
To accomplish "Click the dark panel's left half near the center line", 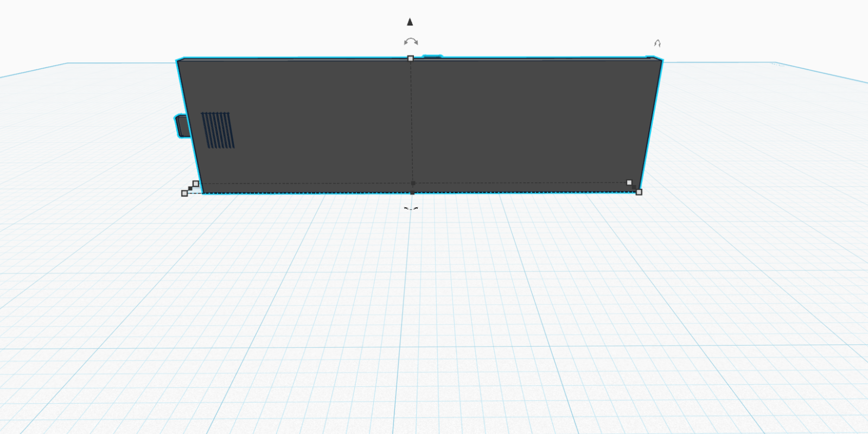I will point(353,122).
